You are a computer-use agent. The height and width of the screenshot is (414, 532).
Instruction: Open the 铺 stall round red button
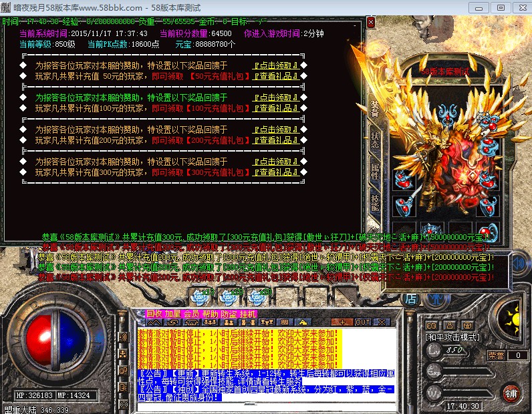(x=511, y=393)
